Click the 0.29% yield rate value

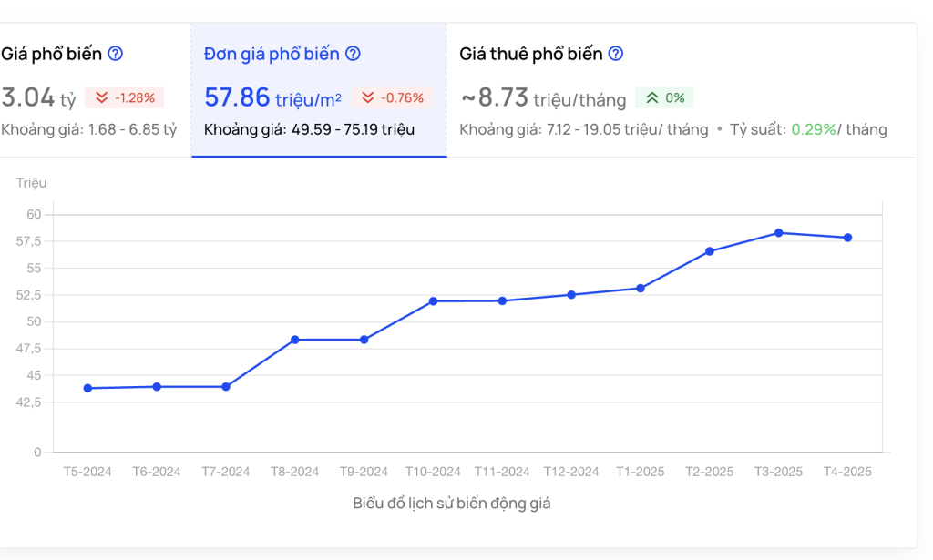pos(814,129)
